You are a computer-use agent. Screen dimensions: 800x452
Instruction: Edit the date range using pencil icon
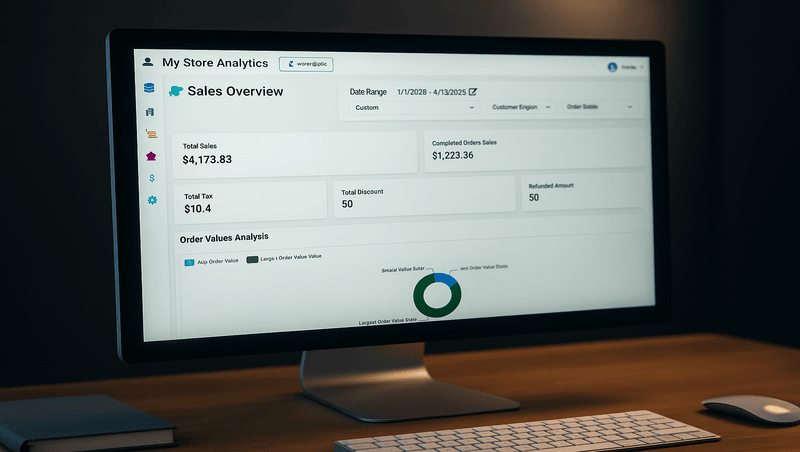pos(473,91)
